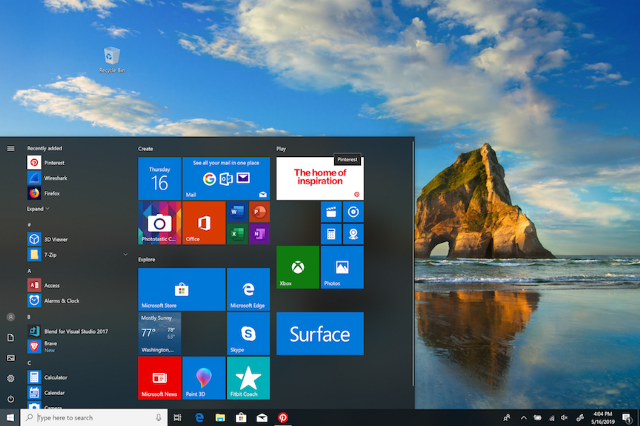
Task: Open File Explorer from the taskbar
Action: coord(220,417)
